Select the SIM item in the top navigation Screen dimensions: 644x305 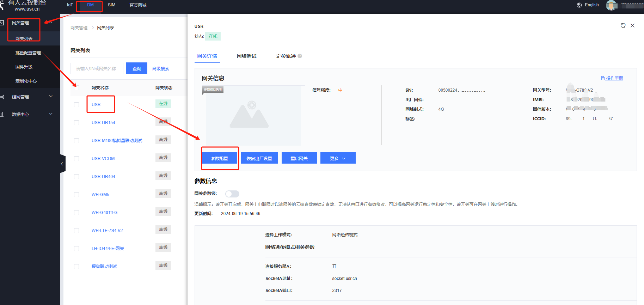(111, 5)
